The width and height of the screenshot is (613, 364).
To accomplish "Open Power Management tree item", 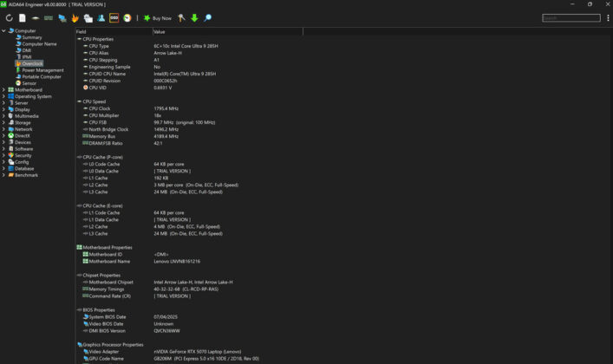I will pos(39,70).
